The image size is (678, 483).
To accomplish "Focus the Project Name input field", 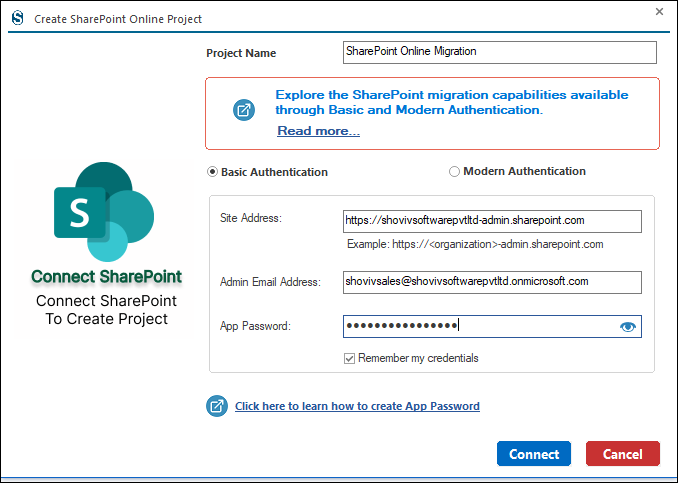I will [500, 52].
